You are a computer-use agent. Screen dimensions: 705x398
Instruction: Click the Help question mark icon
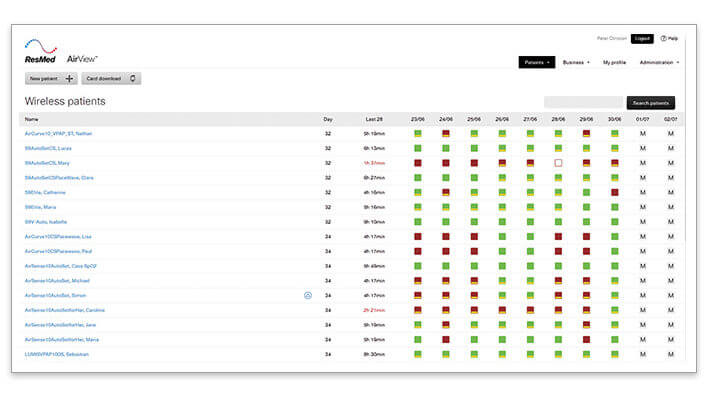tap(663, 39)
